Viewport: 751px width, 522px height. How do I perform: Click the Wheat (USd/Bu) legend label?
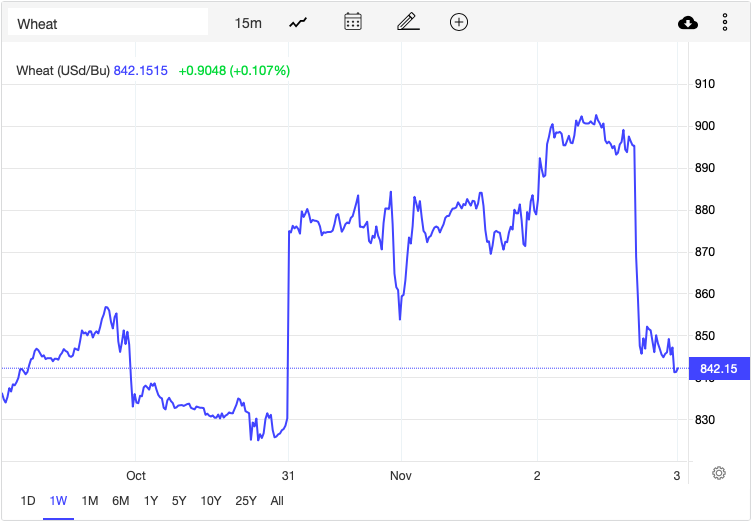coord(63,71)
